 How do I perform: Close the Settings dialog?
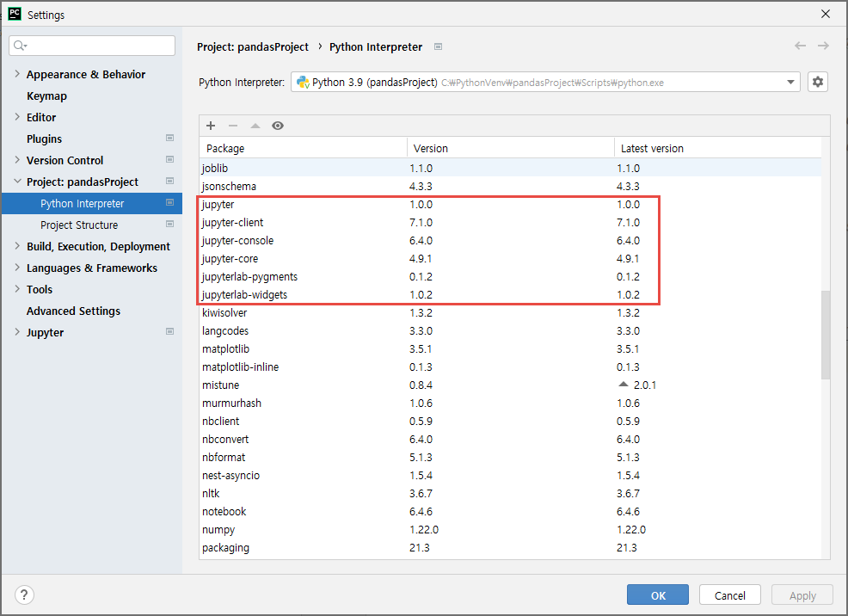[826, 14]
